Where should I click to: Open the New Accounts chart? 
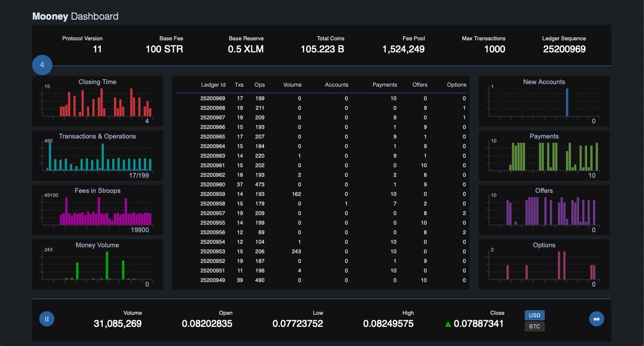pyautogui.click(x=544, y=101)
